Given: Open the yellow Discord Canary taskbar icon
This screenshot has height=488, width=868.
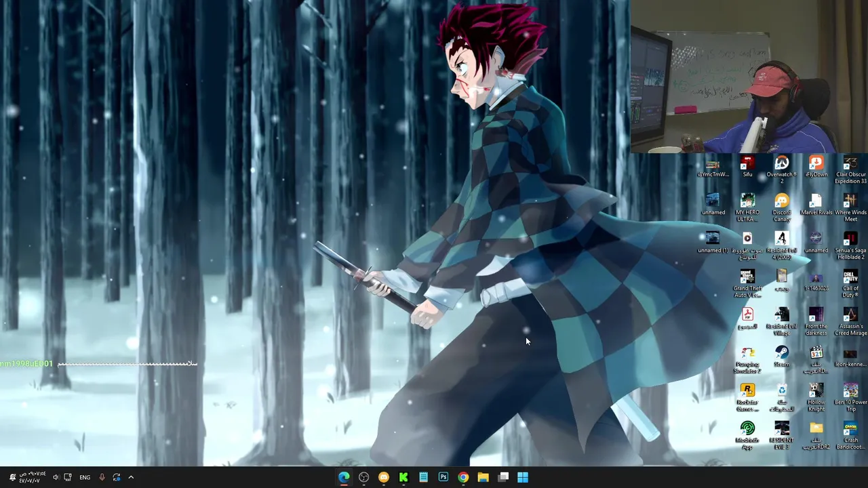Looking at the screenshot, I should point(384,477).
